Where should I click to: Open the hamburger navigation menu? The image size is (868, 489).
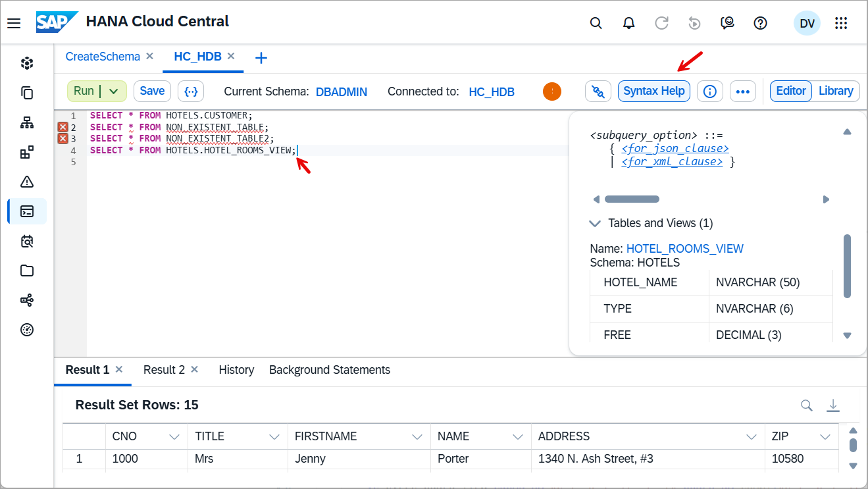[14, 23]
